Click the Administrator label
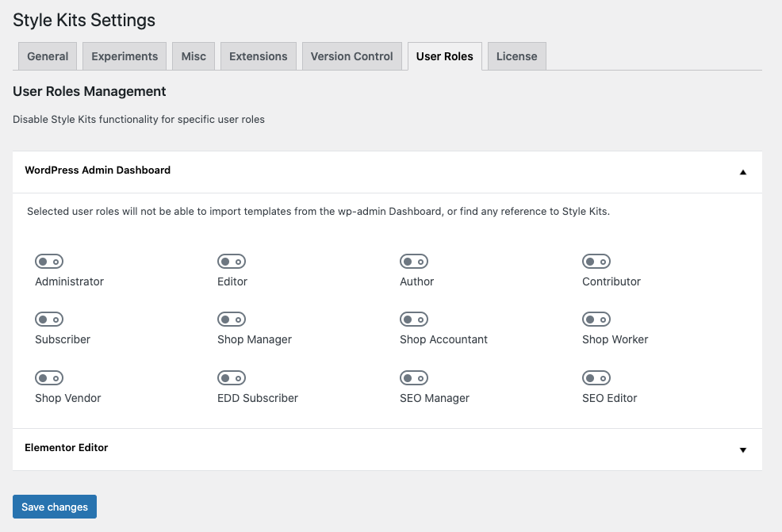This screenshot has width=782, height=532. (69, 281)
